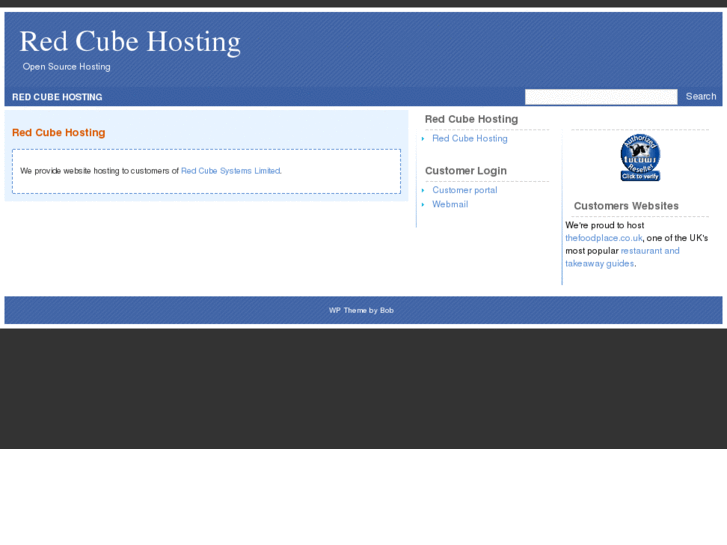Open the Customer portal link
The width and height of the screenshot is (727, 545).
[465, 190]
